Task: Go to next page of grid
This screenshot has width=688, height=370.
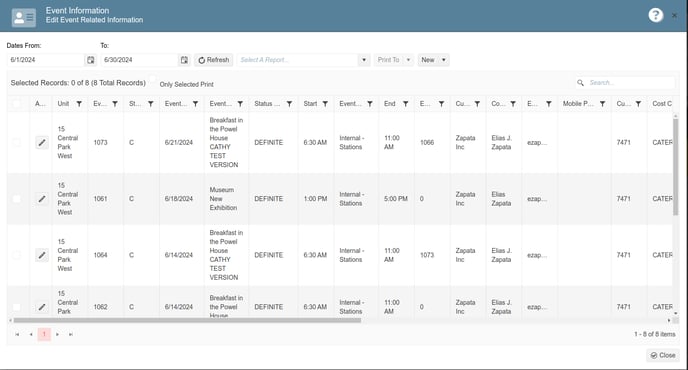Action: coord(57,334)
